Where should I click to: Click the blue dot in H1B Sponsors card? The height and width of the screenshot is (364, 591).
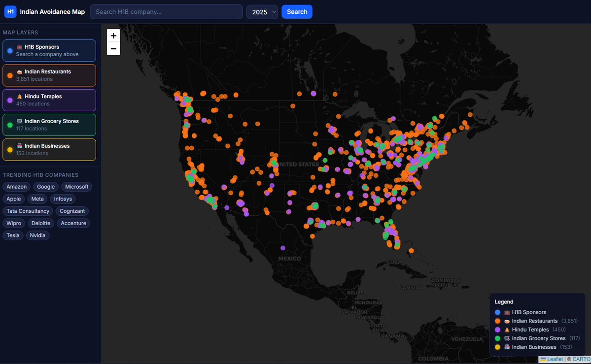10,51
